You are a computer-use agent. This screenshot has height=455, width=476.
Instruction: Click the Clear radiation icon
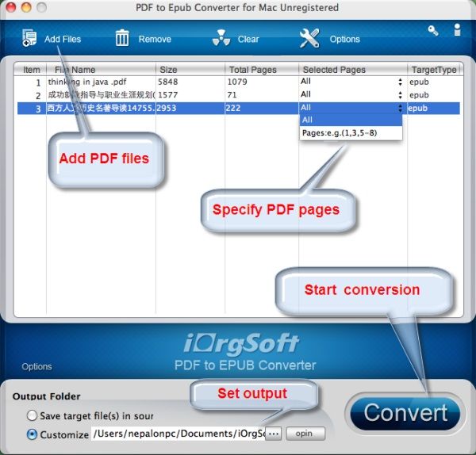point(221,38)
